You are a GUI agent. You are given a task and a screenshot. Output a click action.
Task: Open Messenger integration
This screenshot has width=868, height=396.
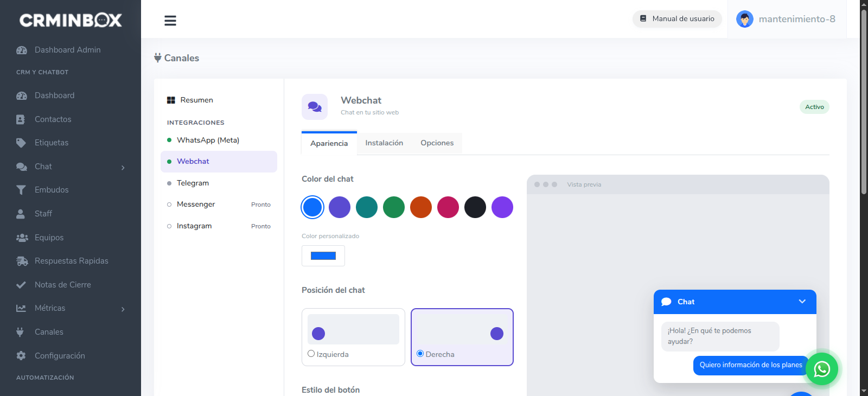pyautogui.click(x=219, y=205)
